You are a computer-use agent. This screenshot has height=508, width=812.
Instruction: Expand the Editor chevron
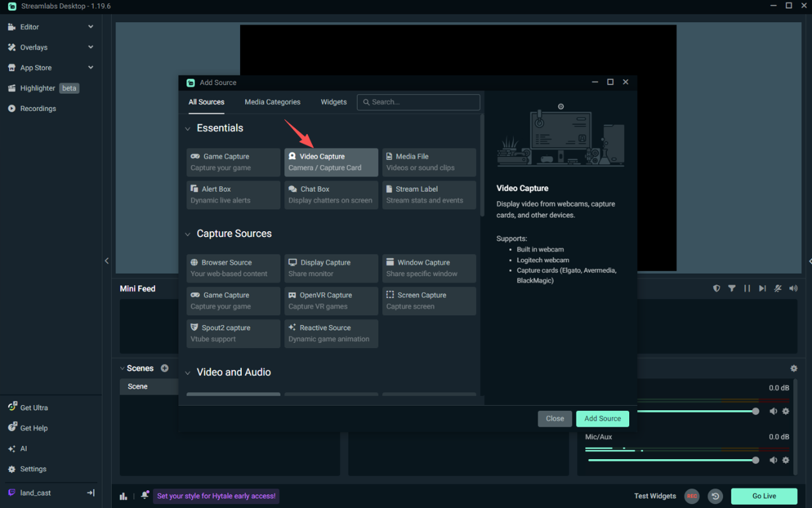[91, 27]
